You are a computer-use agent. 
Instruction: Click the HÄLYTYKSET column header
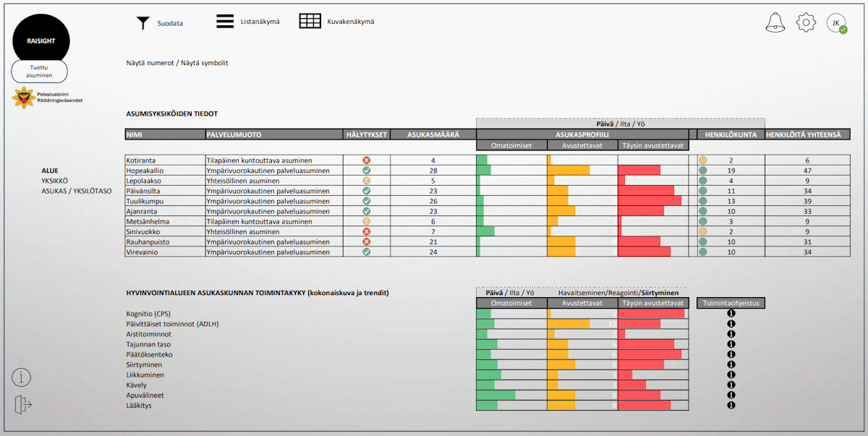point(366,134)
